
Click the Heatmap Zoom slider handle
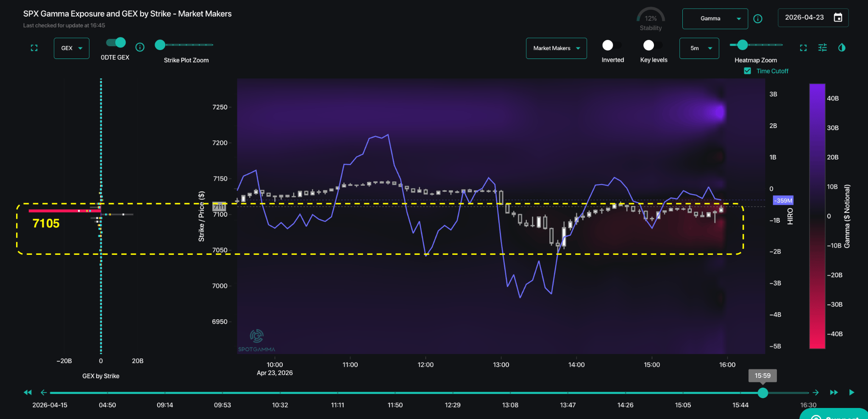coord(742,45)
